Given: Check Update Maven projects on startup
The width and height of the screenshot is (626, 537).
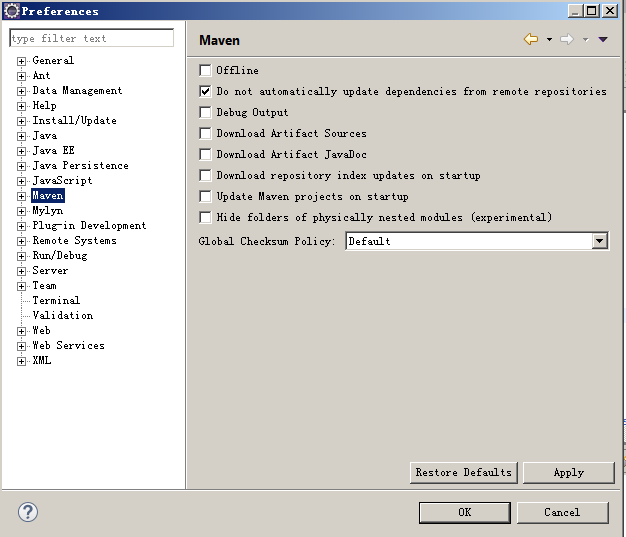Looking at the screenshot, I should pyautogui.click(x=205, y=196).
